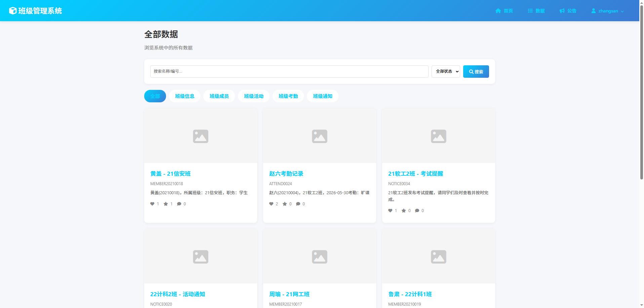644x308 pixels.
Task: Open the 全部状态 status dropdown
Action: 446,71
